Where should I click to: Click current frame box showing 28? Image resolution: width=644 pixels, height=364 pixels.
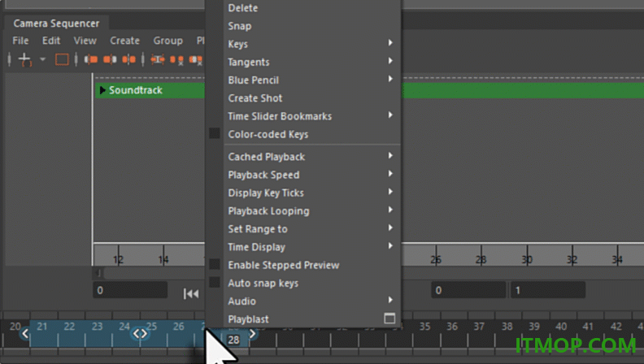click(x=233, y=340)
